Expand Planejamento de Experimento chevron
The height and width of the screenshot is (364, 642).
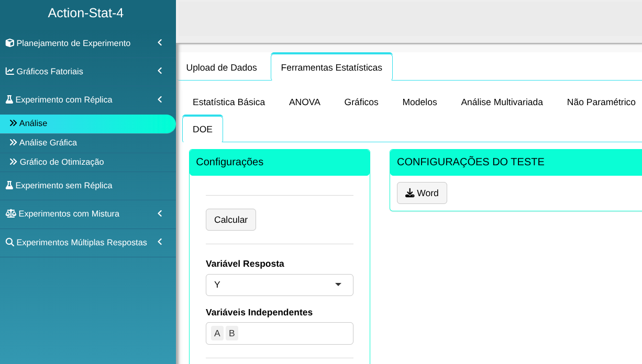coord(160,43)
